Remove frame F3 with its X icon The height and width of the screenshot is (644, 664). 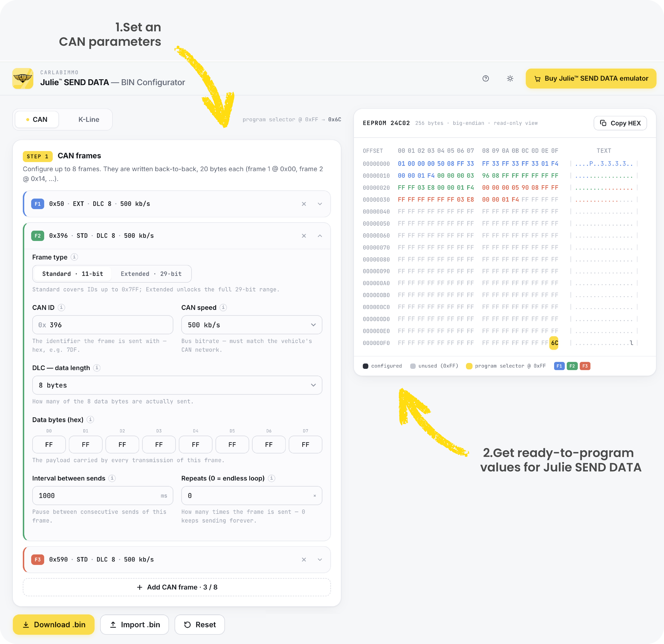[x=304, y=560]
